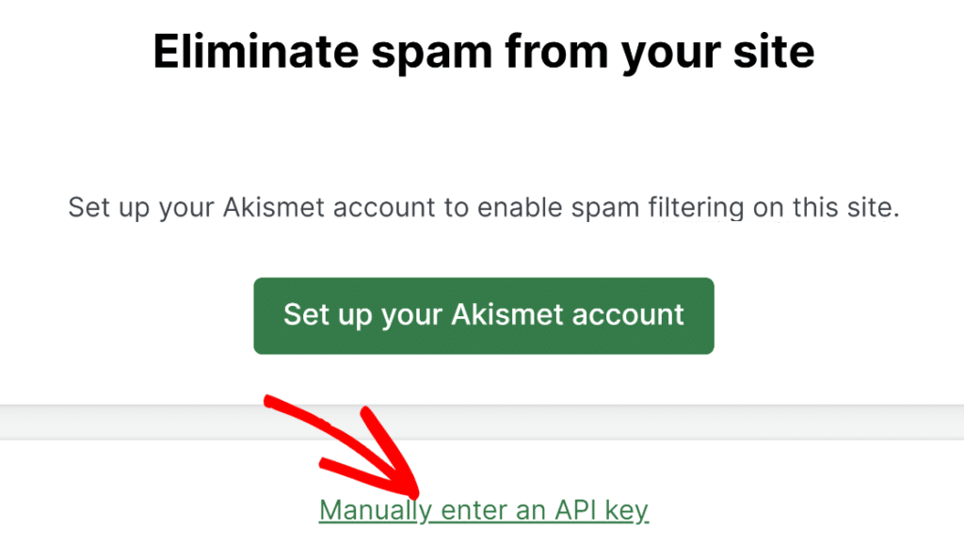Select the red arrow annotation graphic
Viewport: 964px width, 560px height.
[348, 442]
